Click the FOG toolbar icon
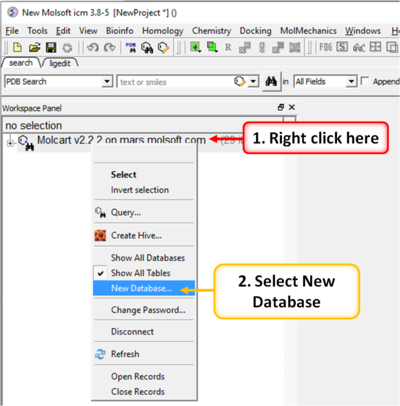 (326, 47)
